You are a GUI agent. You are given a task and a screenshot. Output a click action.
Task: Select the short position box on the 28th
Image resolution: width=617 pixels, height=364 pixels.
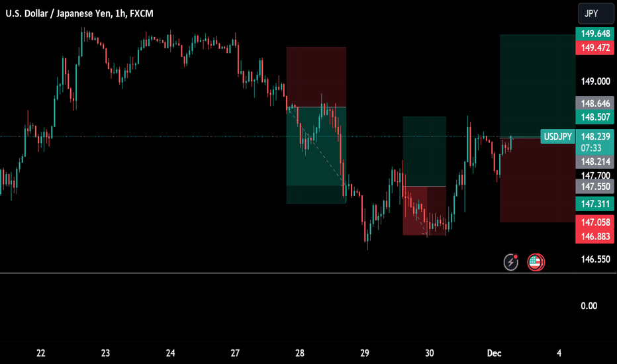(x=316, y=126)
